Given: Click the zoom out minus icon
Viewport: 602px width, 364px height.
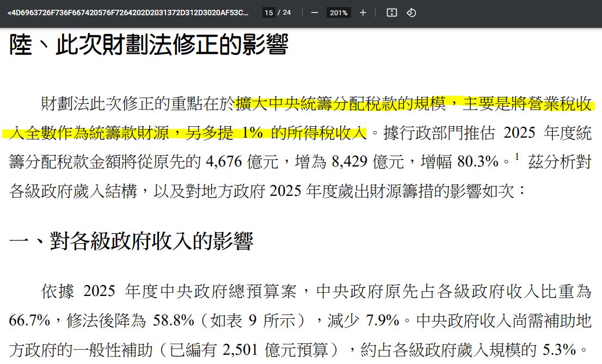Looking at the screenshot, I should point(314,13).
